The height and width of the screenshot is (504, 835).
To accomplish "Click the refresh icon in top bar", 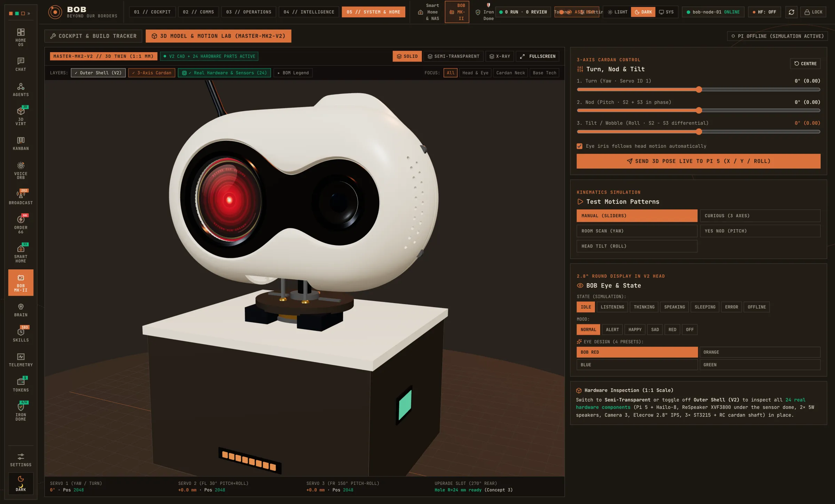I will coord(792,12).
